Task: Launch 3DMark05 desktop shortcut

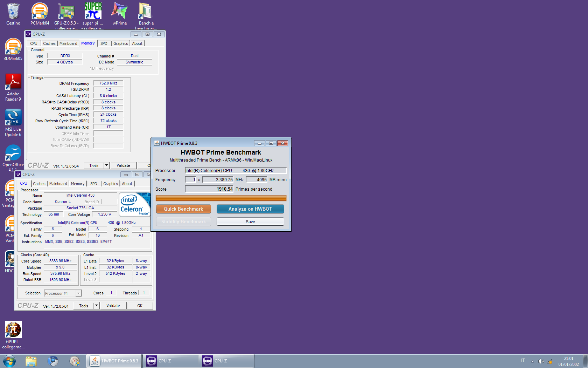Action: 13,49
